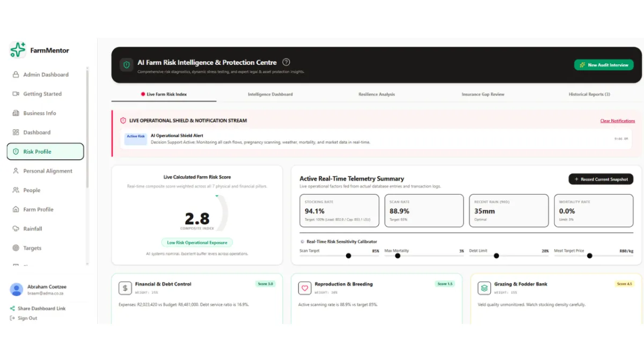Select Personal Alignment in sidebar
Viewport: 644px width, 362px height.
point(45,171)
